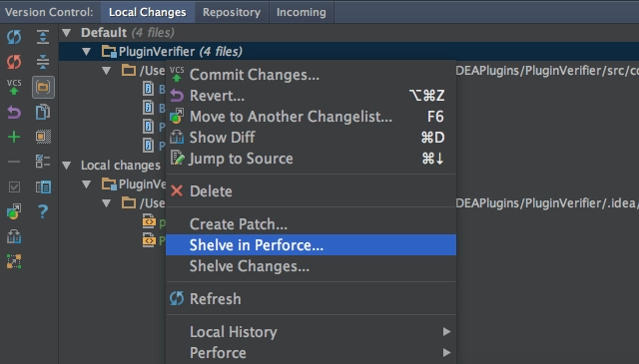Image resolution: width=639 pixels, height=364 pixels.
Task: Open help with the blue question mark icon
Action: [x=43, y=211]
